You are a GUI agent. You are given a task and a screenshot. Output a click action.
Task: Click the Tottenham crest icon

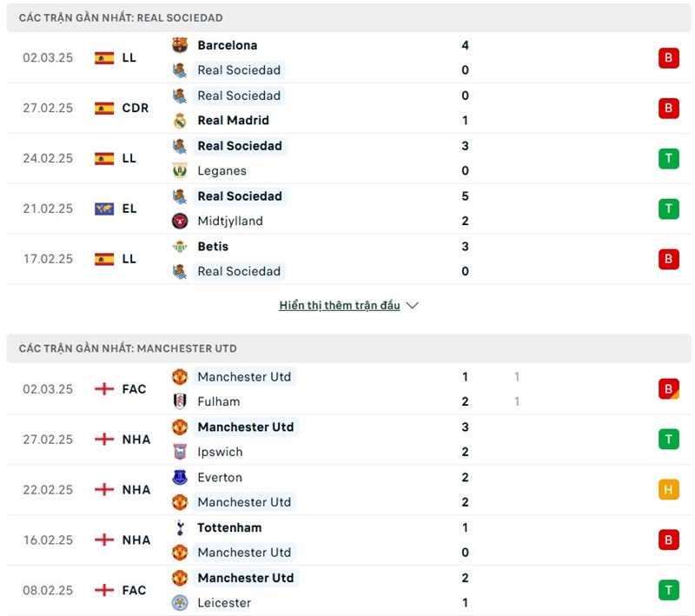point(180,527)
